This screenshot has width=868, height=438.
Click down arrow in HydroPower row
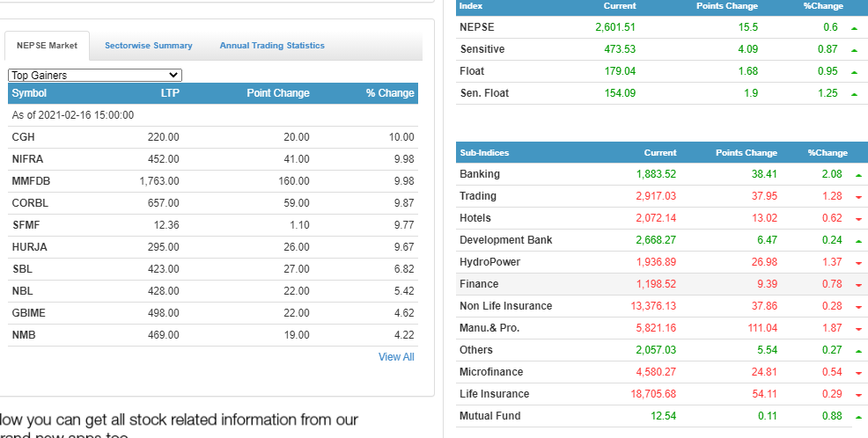(858, 264)
